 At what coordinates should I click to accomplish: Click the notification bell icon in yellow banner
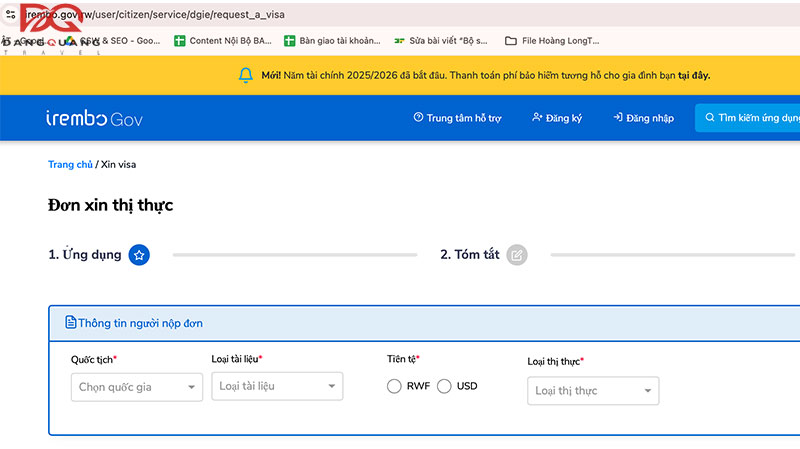(x=246, y=75)
